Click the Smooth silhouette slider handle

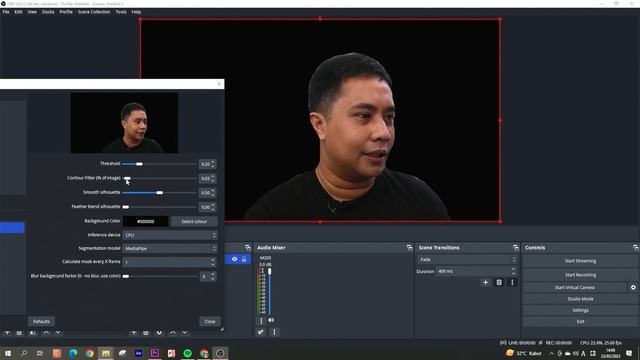click(x=160, y=193)
